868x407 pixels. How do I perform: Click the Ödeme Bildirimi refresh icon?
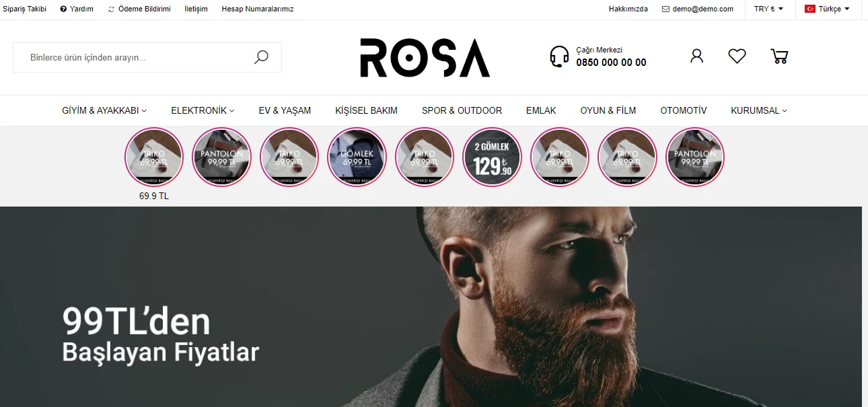111,9
